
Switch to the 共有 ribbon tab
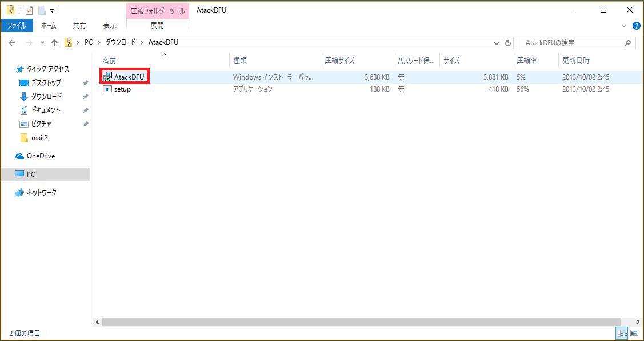[x=79, y=26]
